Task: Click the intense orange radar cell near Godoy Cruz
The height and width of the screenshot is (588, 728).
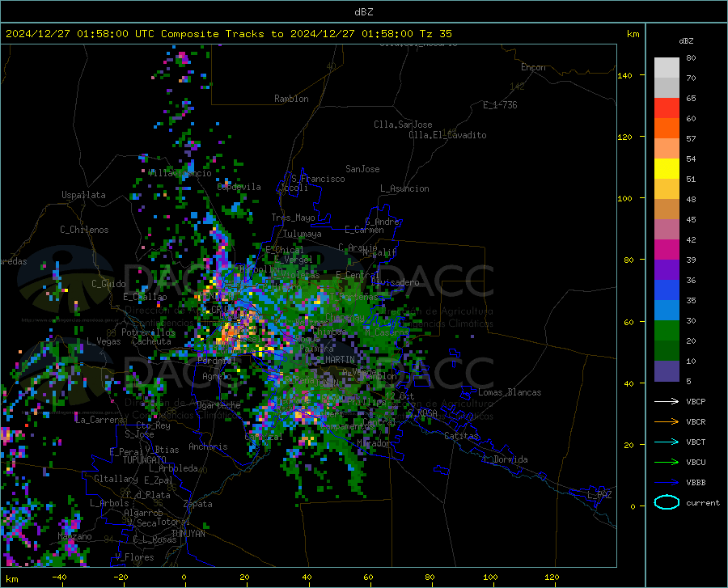Action: pyautogui.click(x=231, y=332)
